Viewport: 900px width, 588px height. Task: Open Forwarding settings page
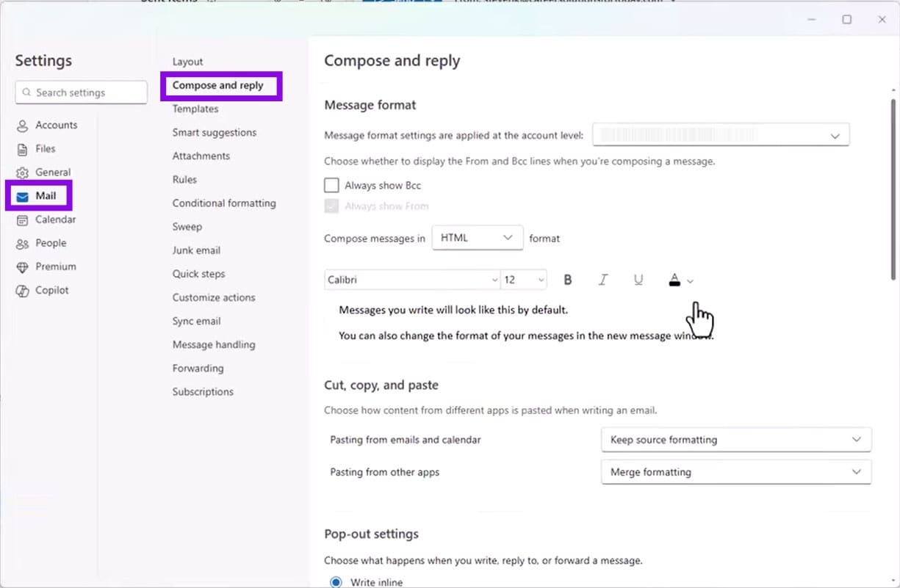(198, 368)
